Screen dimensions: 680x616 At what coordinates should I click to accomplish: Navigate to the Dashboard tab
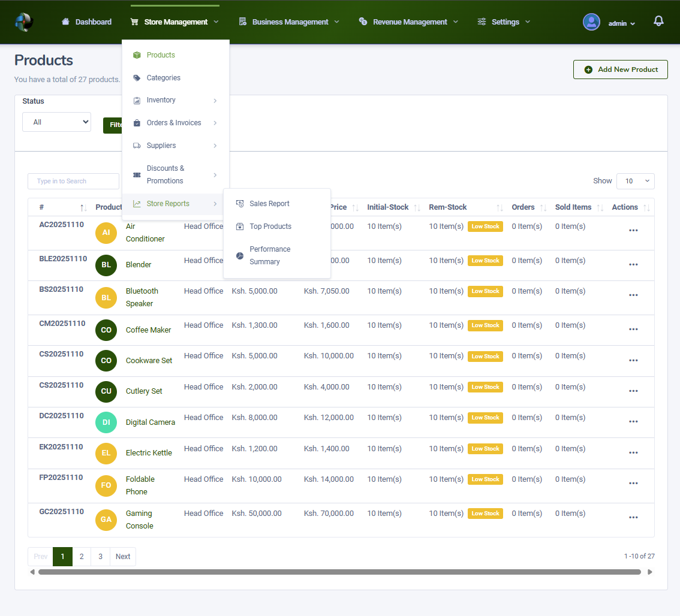pos(86,21)
